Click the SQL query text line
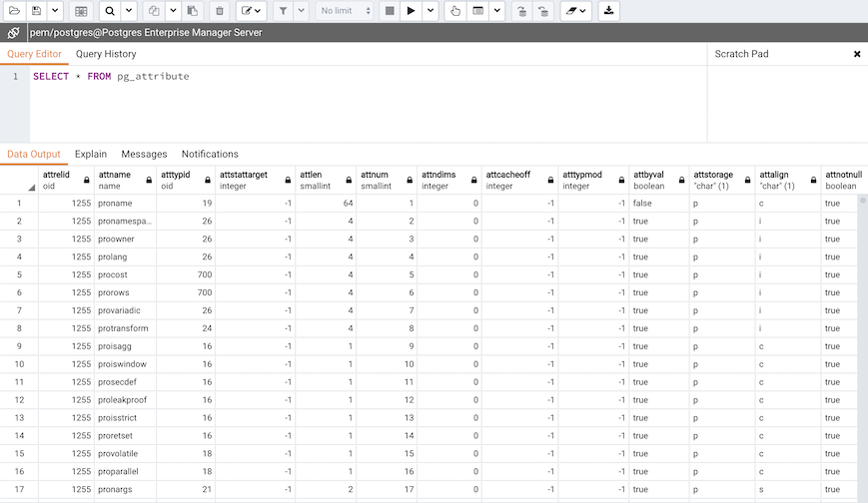 pyautogui.click(x=111, y=77)
